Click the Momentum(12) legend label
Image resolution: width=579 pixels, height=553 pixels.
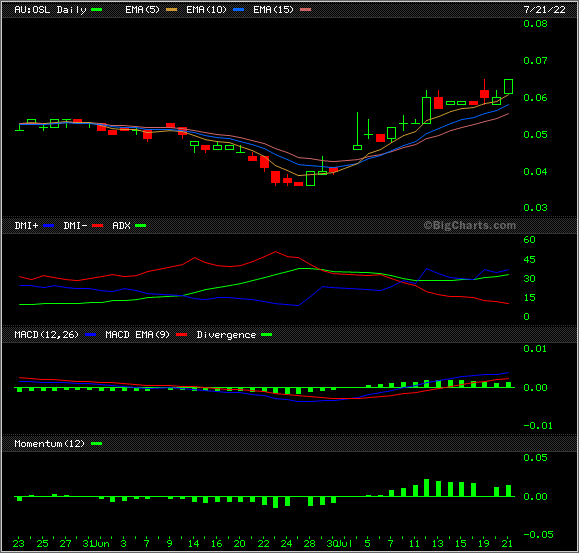click(x=49, y=444)
